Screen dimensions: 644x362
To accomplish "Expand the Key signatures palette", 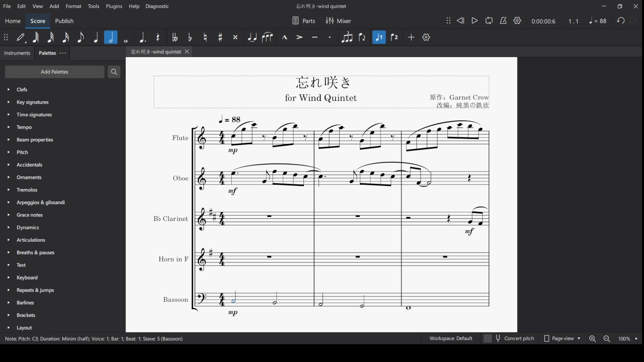I will pyautogui.click(x=9, y=102).
